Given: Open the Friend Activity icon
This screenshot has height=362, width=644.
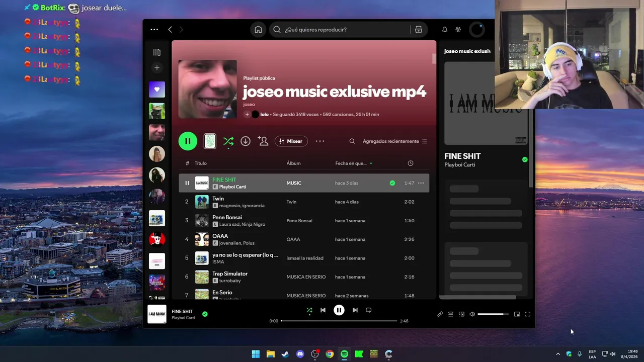Looking at the screenshot, I should (x=458, y=30).
